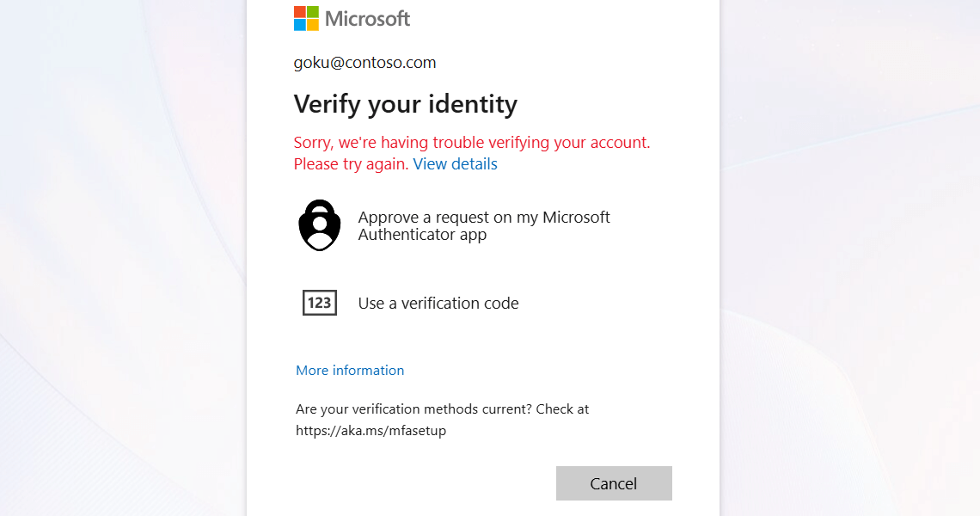Select the goku@contoso.com account entry
This screenshot has height=516, width=980.
coord(364,62)
